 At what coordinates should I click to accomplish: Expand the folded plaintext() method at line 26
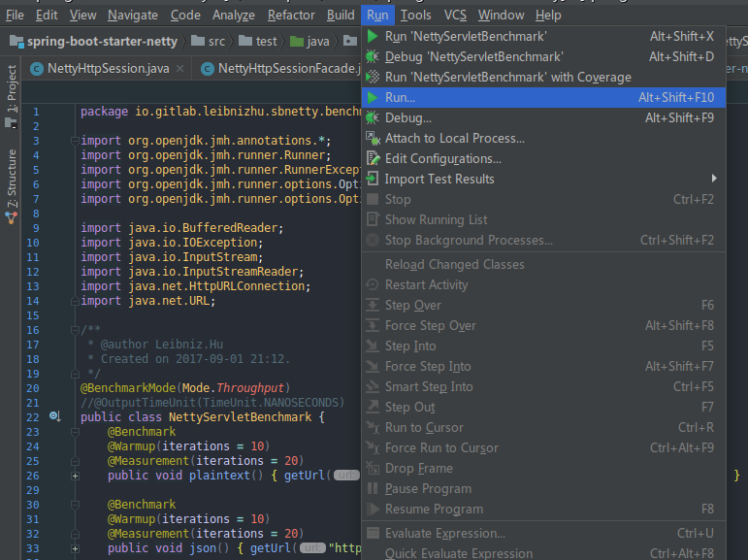[75, 476]
